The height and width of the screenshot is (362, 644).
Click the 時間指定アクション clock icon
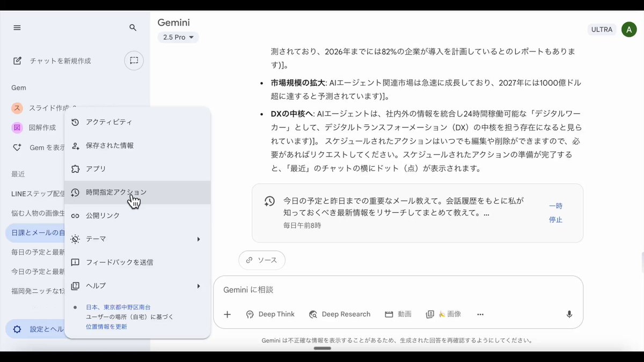75,192
